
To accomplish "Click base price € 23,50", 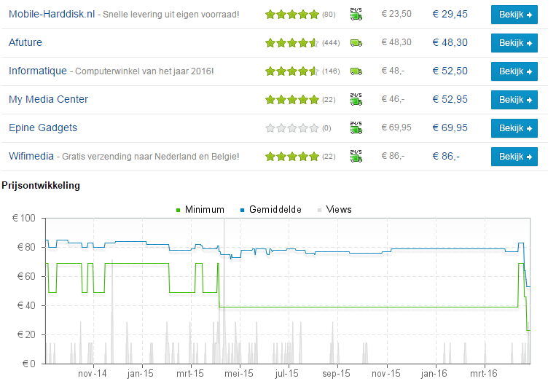I will pos(396,14).
